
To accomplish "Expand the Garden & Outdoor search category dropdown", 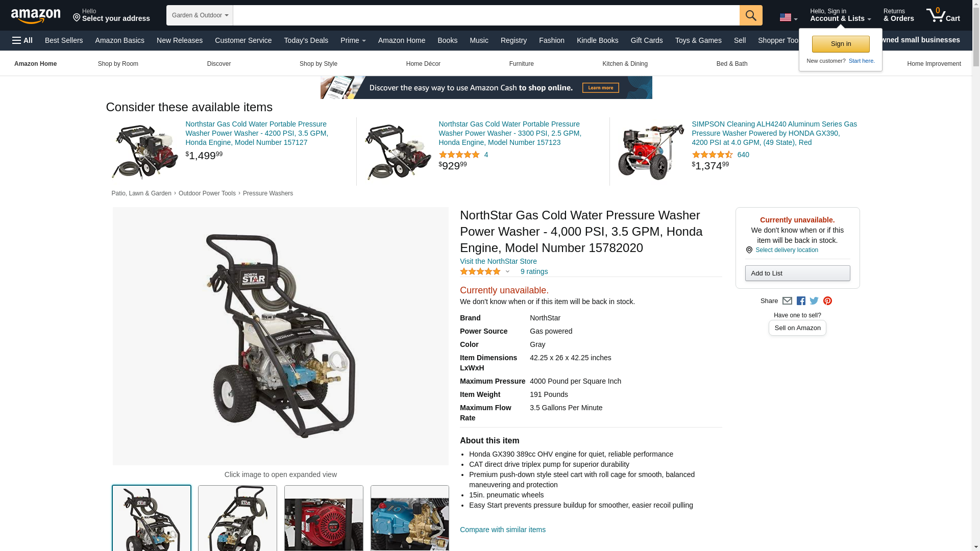I will pos(200,15).
